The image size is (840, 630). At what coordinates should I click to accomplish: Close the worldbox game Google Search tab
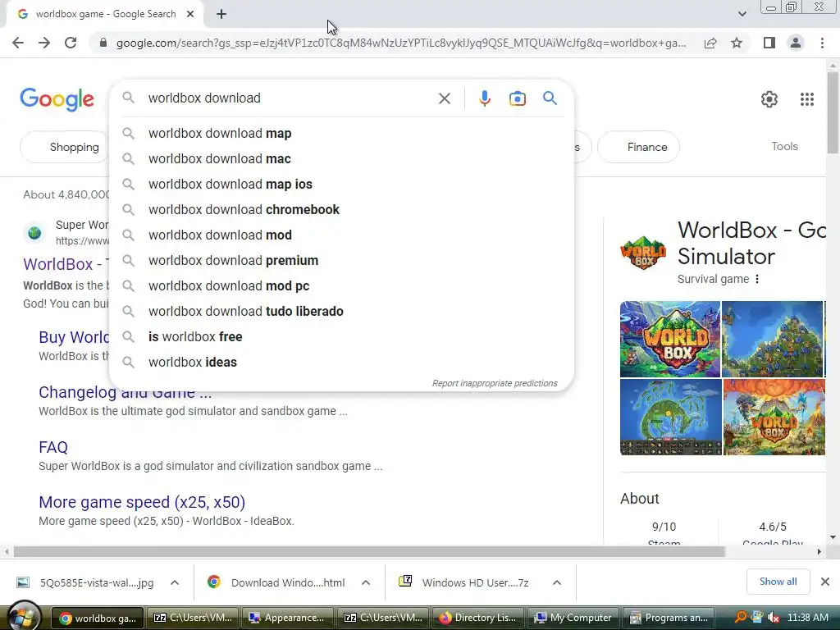pyautogui.click(x=190, y=15)
